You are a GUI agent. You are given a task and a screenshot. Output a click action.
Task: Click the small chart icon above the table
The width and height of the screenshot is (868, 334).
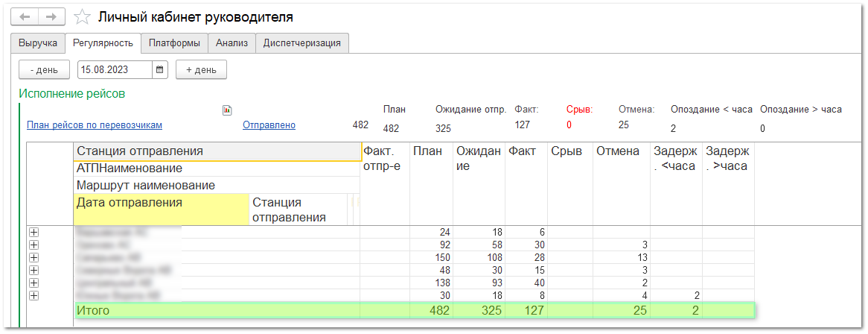click(228, 110)
